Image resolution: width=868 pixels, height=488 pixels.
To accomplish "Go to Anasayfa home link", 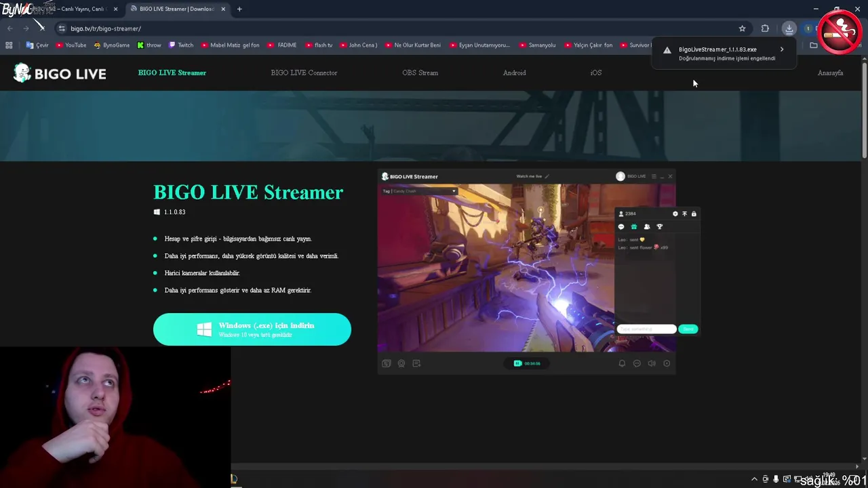I will (830, 73).
